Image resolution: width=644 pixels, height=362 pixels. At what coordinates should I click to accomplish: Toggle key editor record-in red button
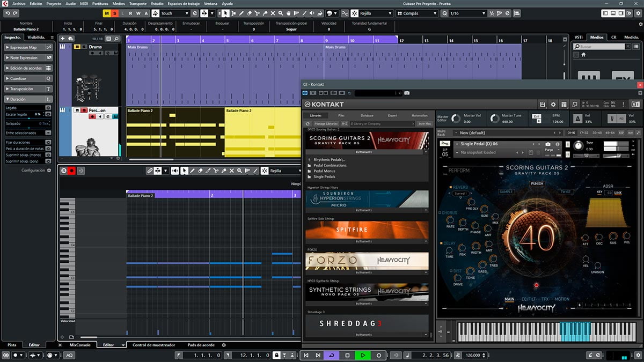(x=72, y=171)
